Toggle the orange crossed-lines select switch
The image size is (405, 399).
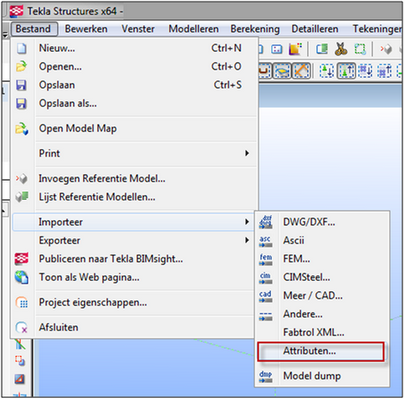301,70
